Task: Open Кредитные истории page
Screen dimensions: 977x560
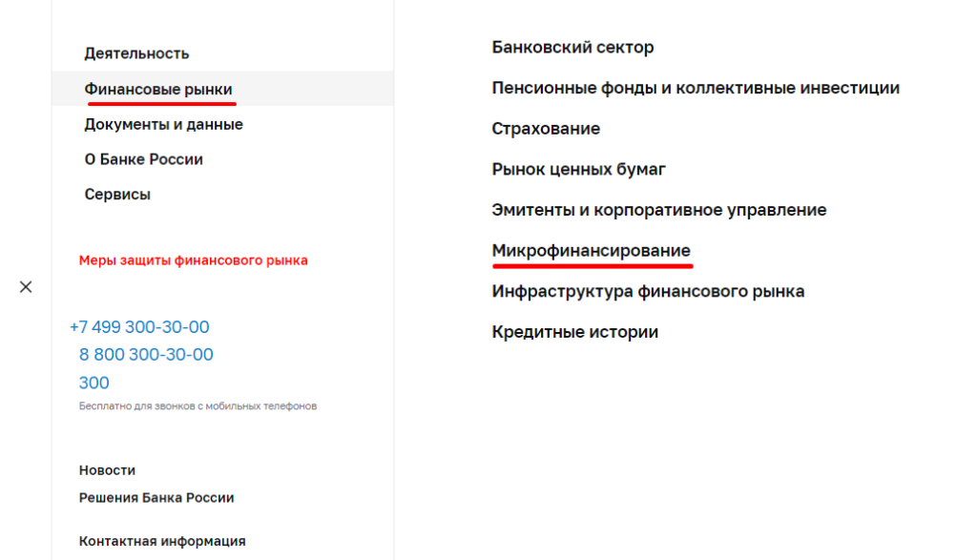Action: (574, 332)
